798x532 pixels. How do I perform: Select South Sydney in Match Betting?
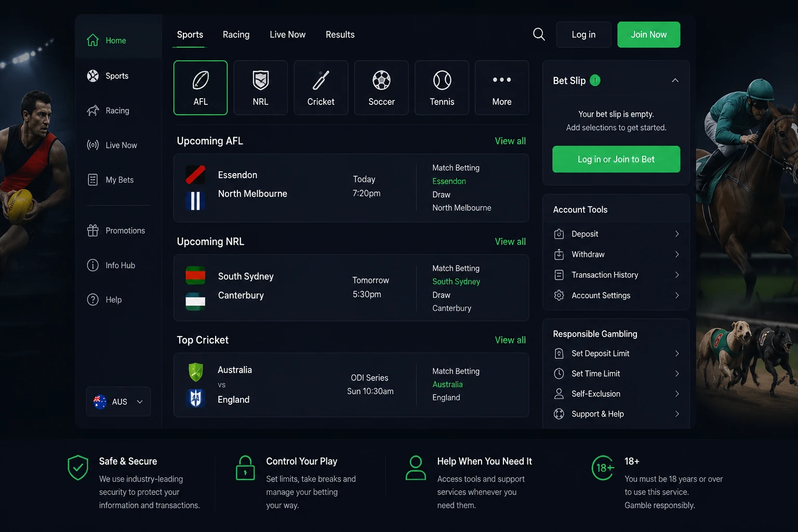tap(456, 282)
